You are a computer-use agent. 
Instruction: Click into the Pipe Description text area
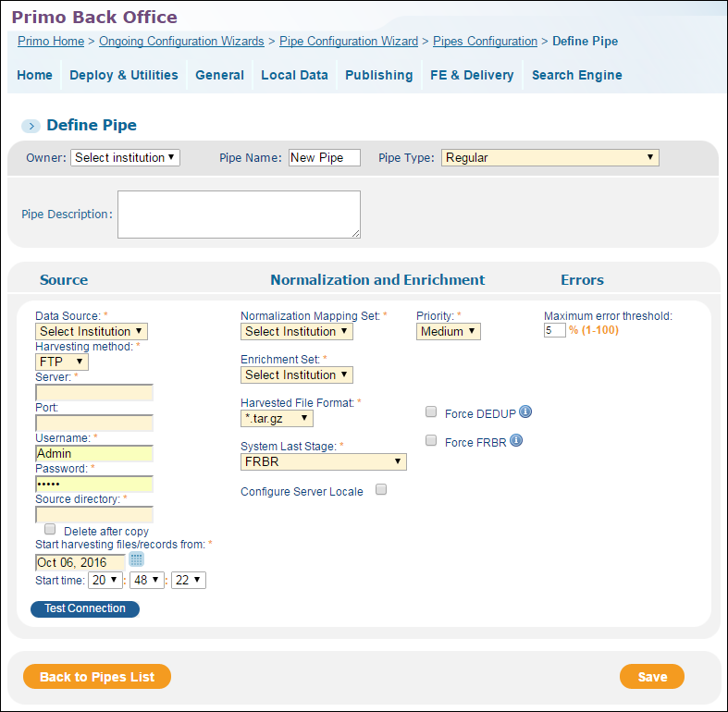pos(239,215)
